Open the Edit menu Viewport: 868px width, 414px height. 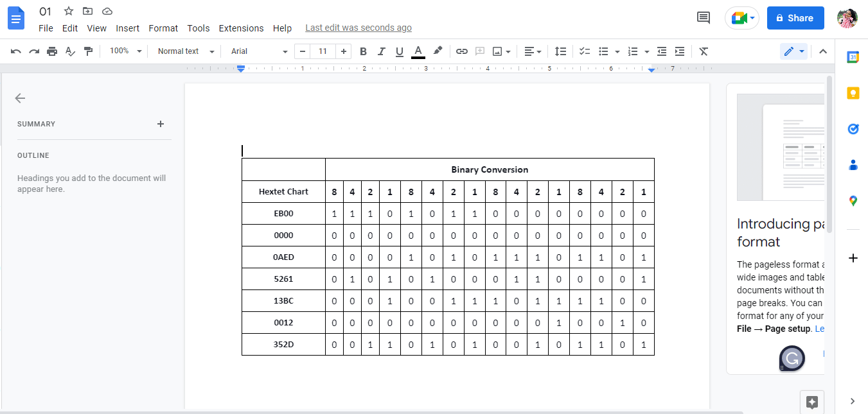[x=70, y=28]
